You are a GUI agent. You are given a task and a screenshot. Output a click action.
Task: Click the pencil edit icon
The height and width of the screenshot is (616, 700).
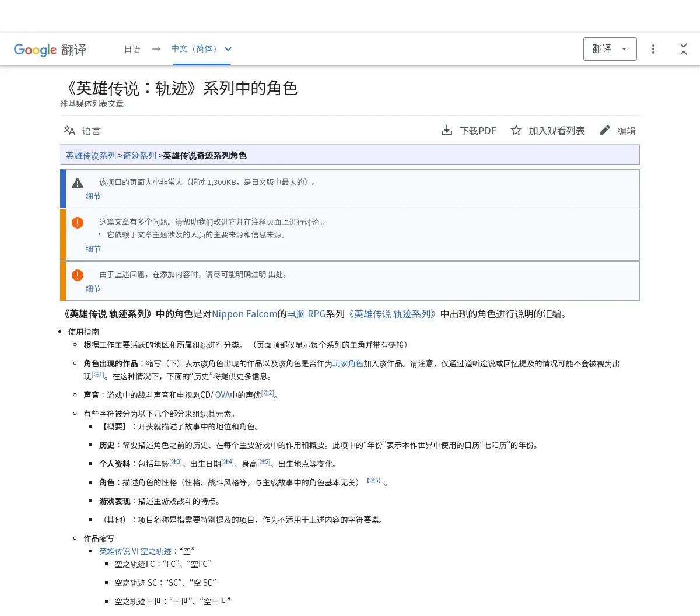coord(605,131)
